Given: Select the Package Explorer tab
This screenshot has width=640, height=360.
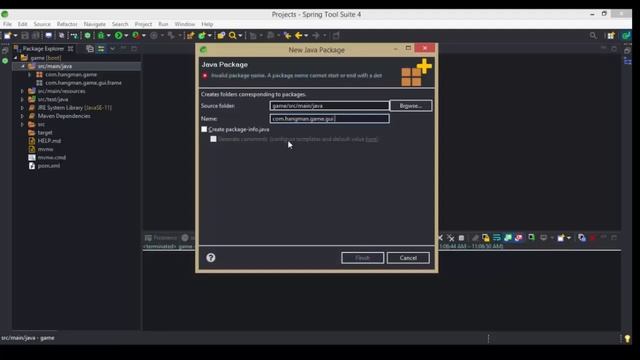Looking at the screenshot, I should 43,49.
